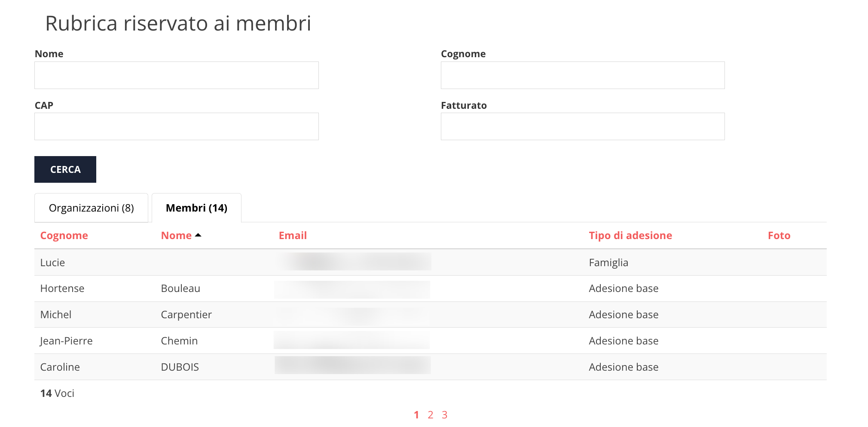Open Caroline DUBOIS member record
868x427 pixels.
60,367
